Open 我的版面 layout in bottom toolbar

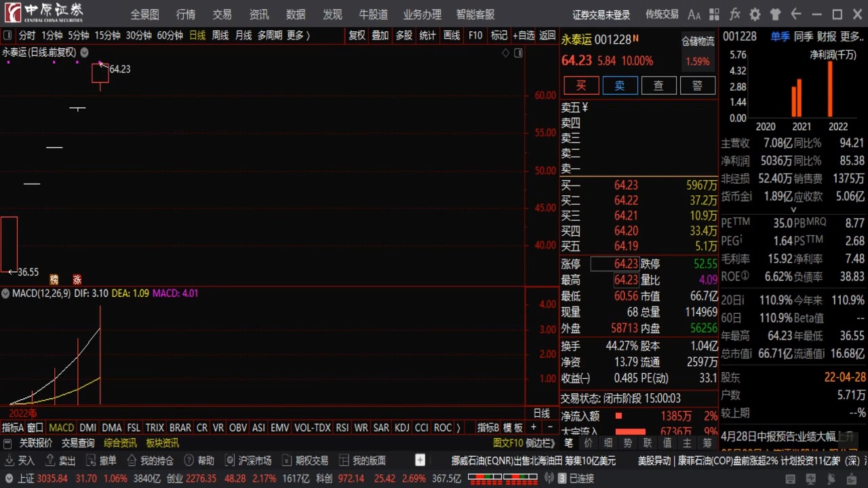(x=362, y=460)
